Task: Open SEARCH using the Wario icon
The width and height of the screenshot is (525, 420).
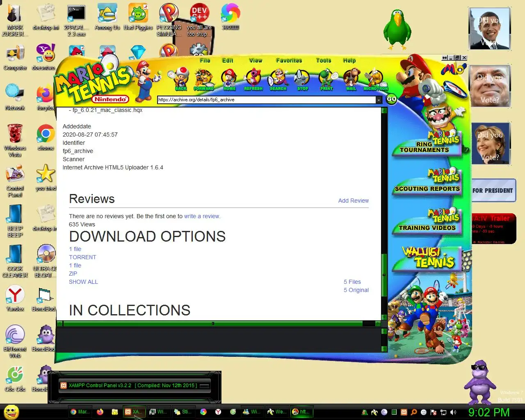Action: [278, 79]
